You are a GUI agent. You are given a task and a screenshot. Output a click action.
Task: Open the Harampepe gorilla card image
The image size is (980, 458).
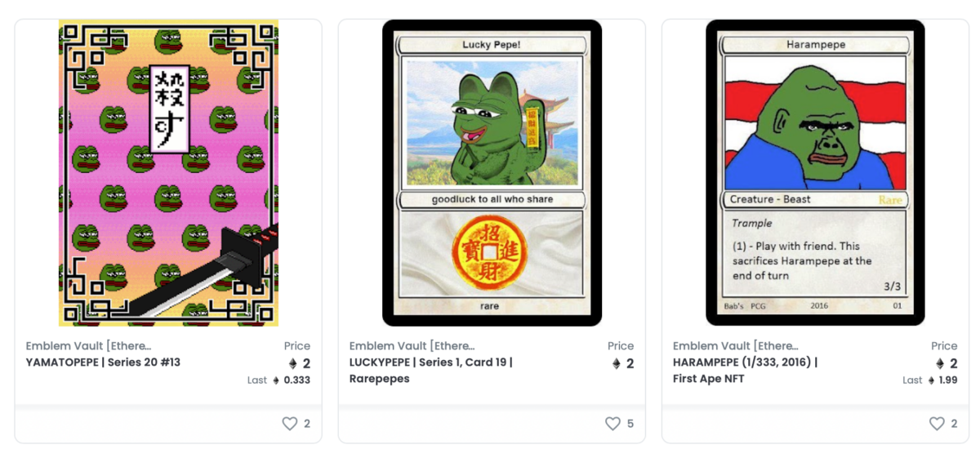pos(815,173)
